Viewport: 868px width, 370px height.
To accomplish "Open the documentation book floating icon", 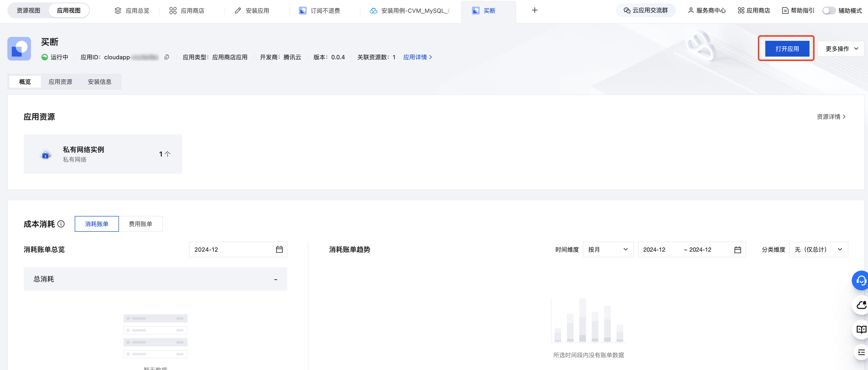I will [861, 329].
